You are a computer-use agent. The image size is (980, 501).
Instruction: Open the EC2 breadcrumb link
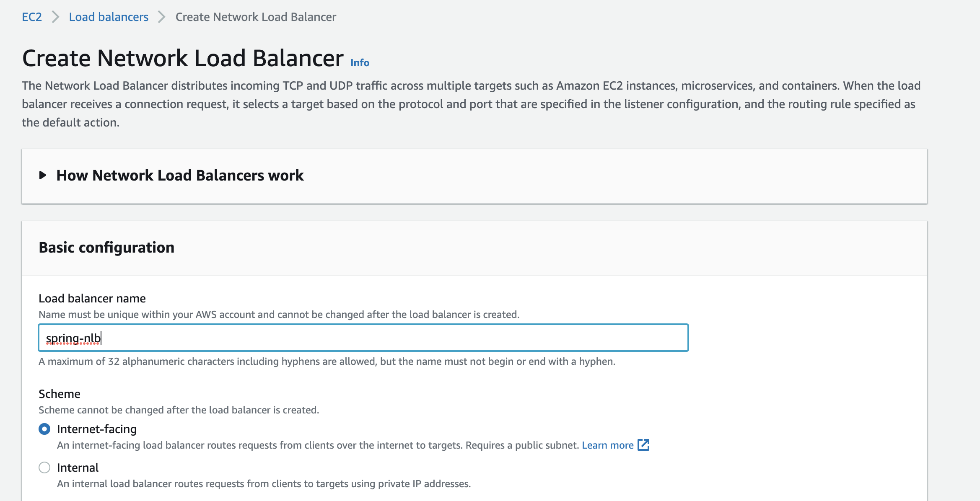pos(32,17)
